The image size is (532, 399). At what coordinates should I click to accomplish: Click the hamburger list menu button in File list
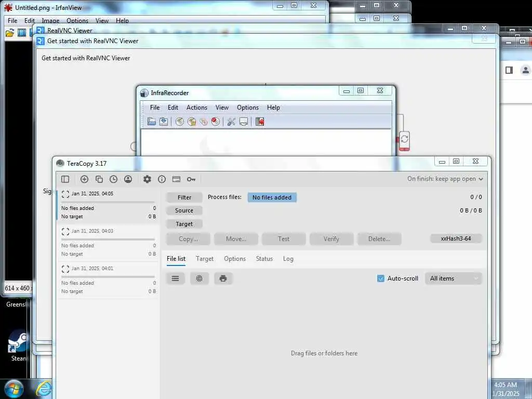176,278
